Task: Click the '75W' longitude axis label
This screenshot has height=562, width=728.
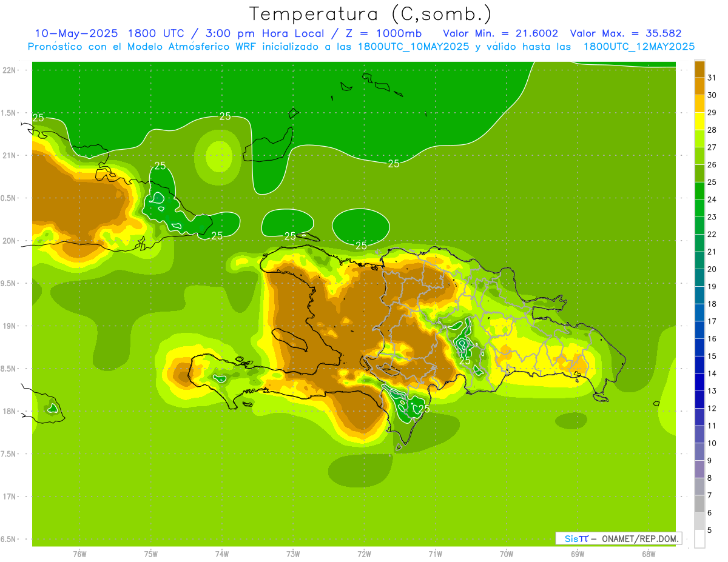Action: click(x=151, y=554)
